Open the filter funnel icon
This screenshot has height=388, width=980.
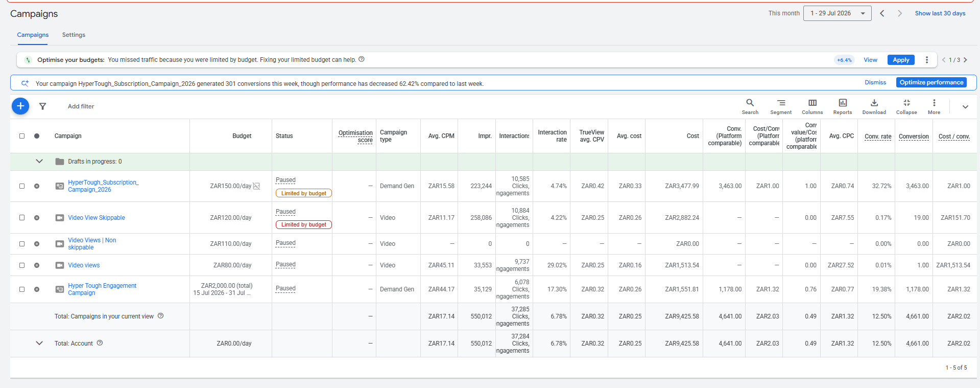(x=43, y=106)
